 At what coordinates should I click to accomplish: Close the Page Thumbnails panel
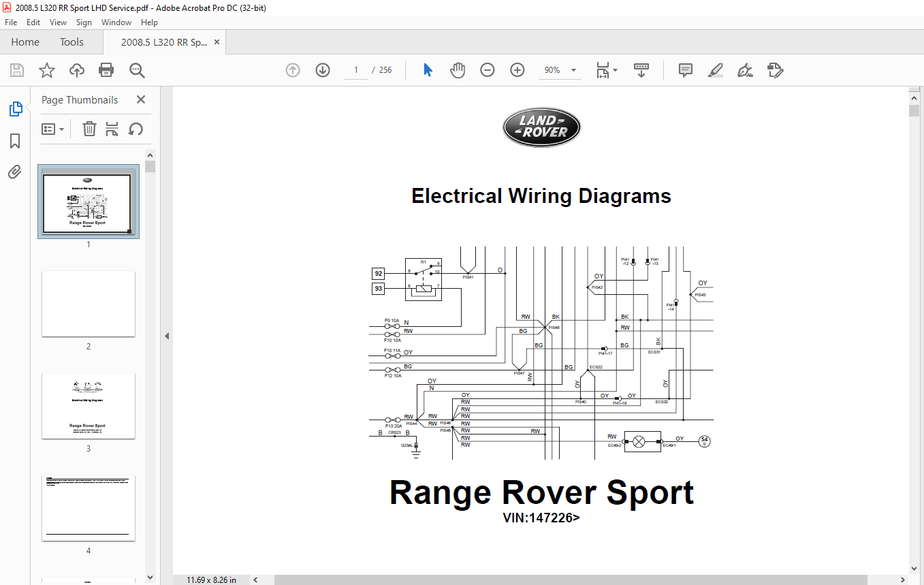tap(141, 99)
